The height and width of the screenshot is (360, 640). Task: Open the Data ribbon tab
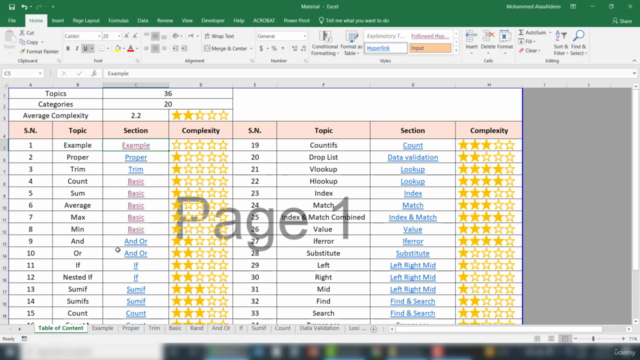click(x=143, y=20)
